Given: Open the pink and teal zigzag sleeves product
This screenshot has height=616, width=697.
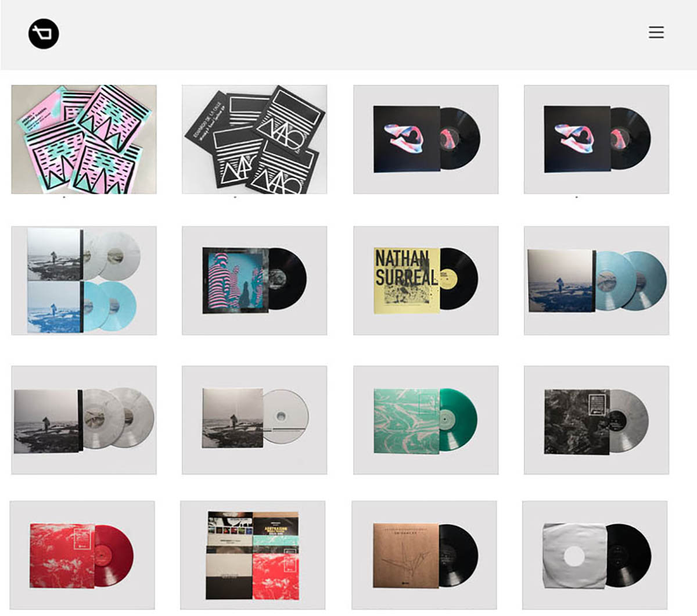Looking at the screenshot, I should tap(84, 139).
